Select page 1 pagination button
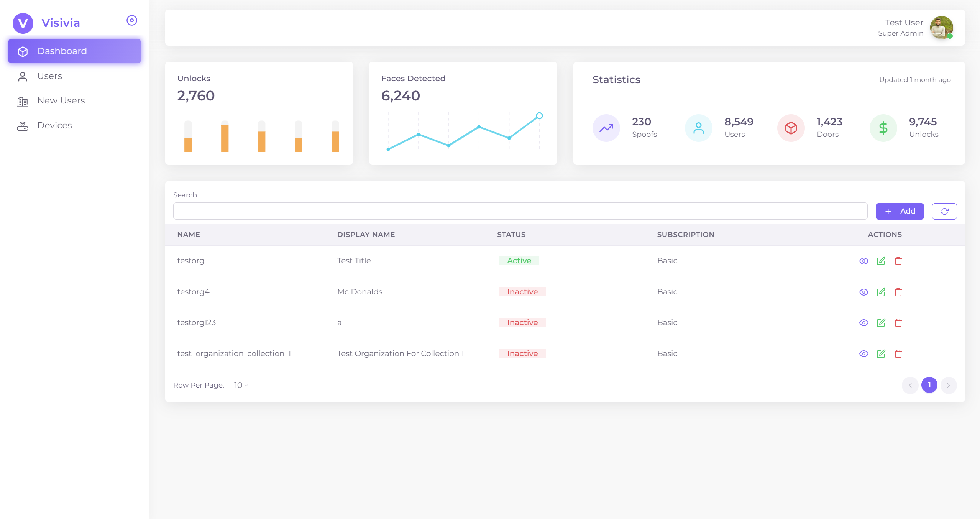 click(x=929, y=385)
